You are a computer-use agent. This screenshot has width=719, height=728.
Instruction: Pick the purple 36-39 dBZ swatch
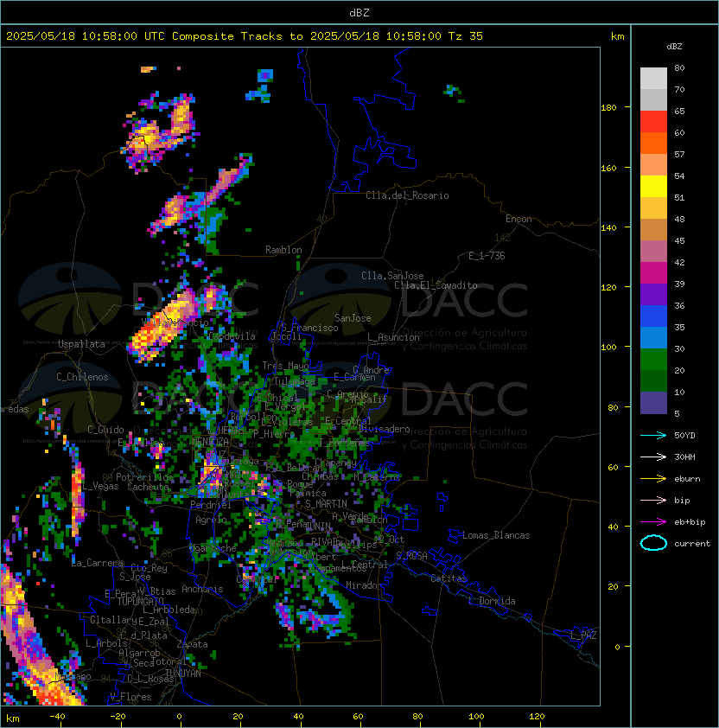[x=653, y=295]
